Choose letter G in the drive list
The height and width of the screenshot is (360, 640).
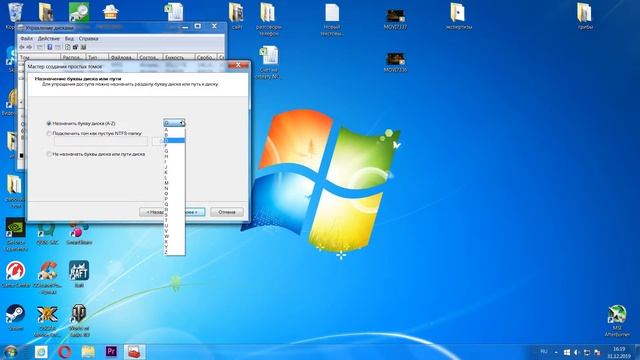point(174,151)
